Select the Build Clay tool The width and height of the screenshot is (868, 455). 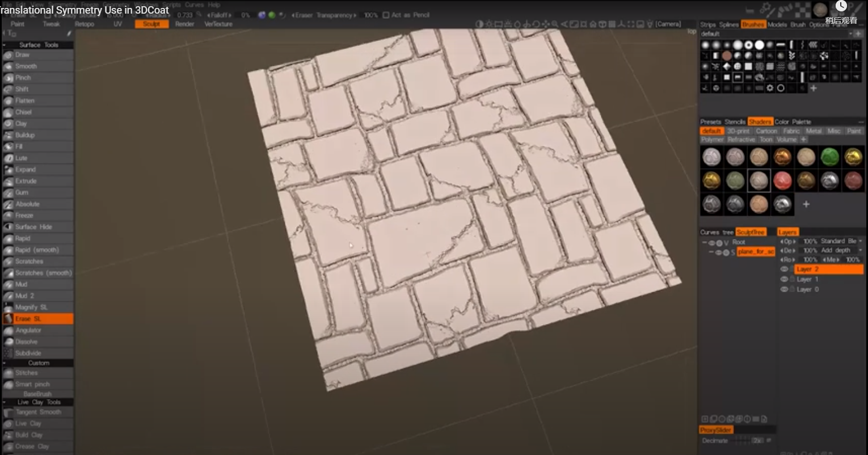(37, 435)
